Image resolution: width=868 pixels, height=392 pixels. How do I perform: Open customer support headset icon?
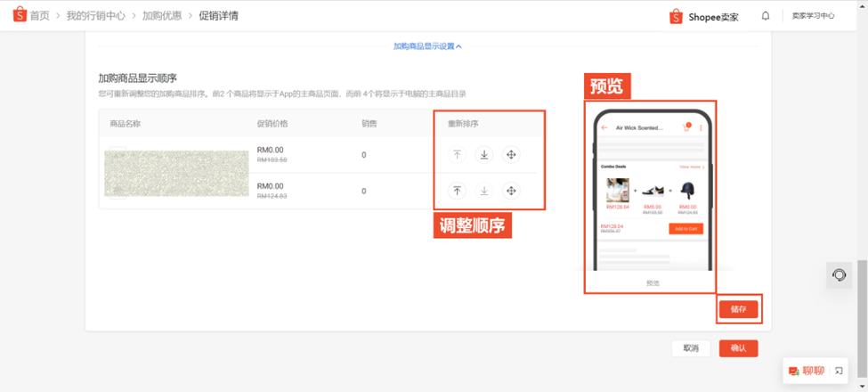point(840,274)
